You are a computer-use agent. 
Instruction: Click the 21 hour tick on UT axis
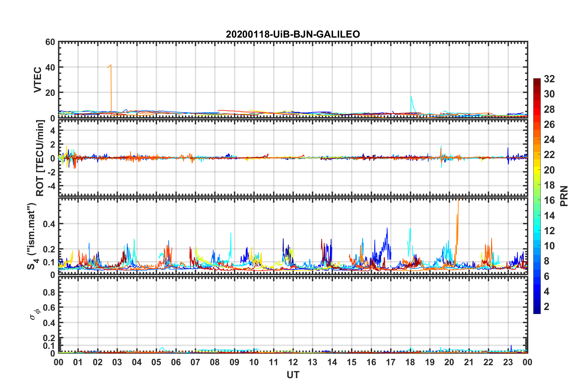point(469,362)
